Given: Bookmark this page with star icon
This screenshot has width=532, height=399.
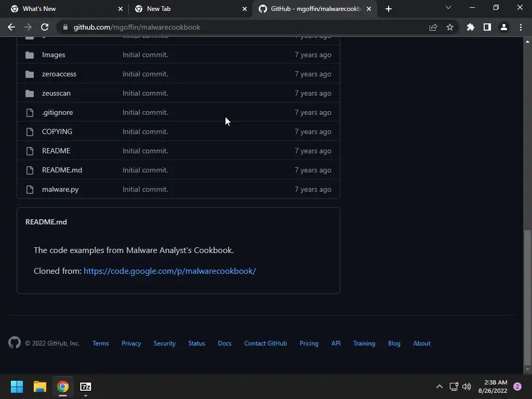Looking at the screenshot, I should coord(450,27).
